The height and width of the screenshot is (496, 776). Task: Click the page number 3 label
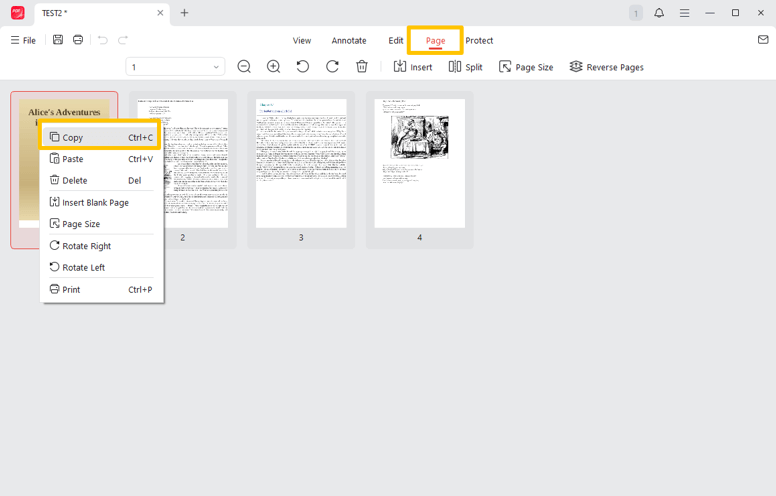(301, 238)
